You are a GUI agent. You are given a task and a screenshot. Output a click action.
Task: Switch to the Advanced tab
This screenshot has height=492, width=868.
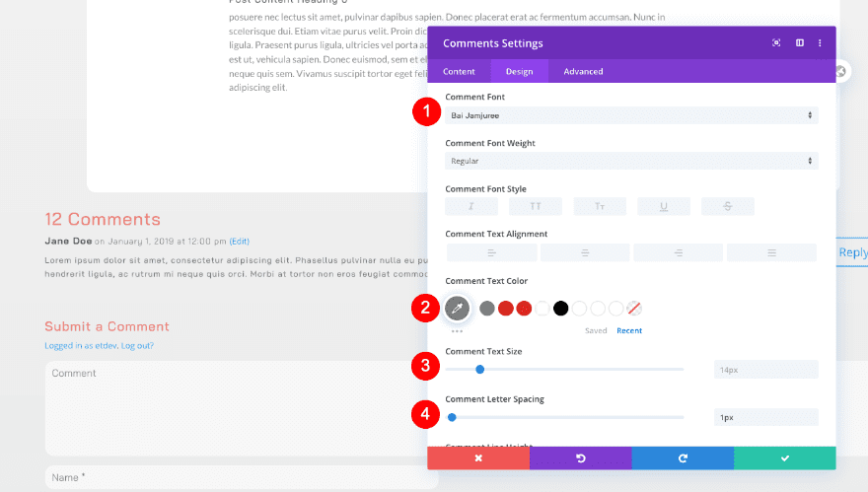point(583,71)
